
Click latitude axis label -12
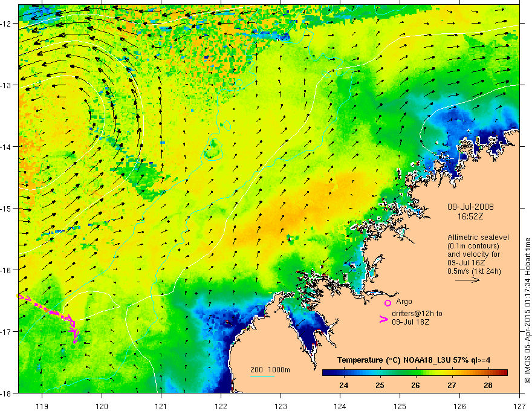coord(6,24)
